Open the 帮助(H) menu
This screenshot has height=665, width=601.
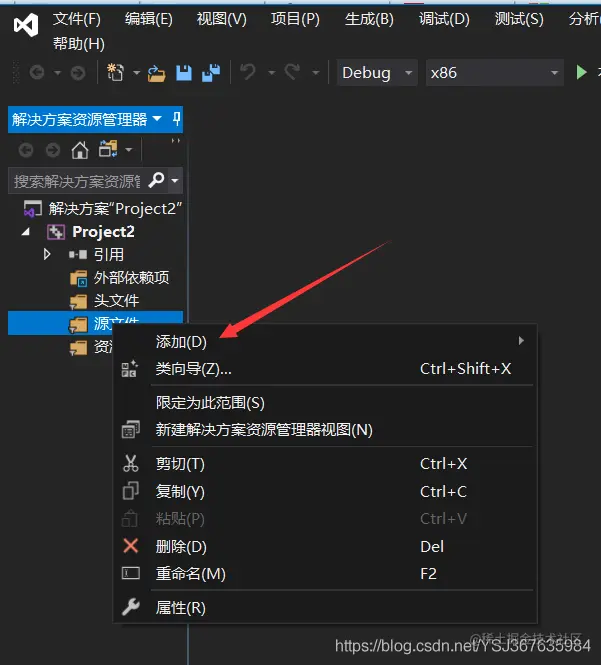[79, 44]
